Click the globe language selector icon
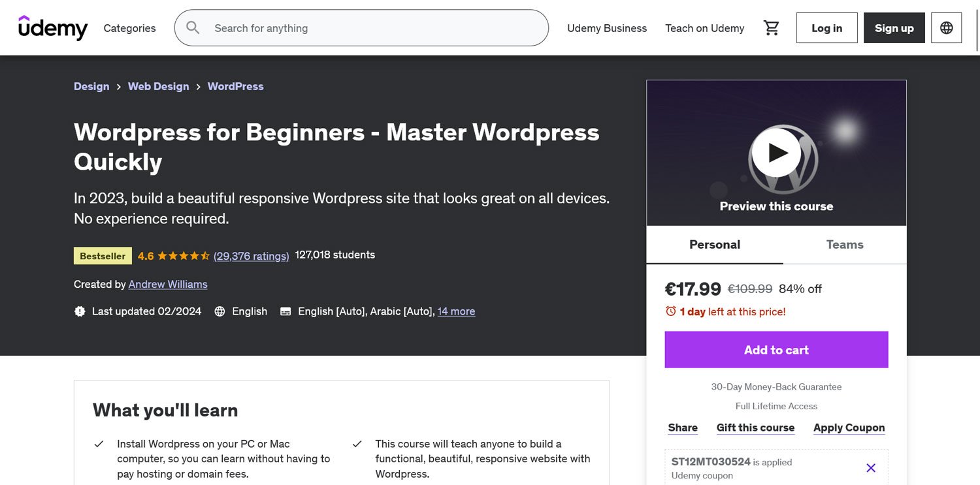Viewport: 980px width, 485px height. click(x=946, y=28)
